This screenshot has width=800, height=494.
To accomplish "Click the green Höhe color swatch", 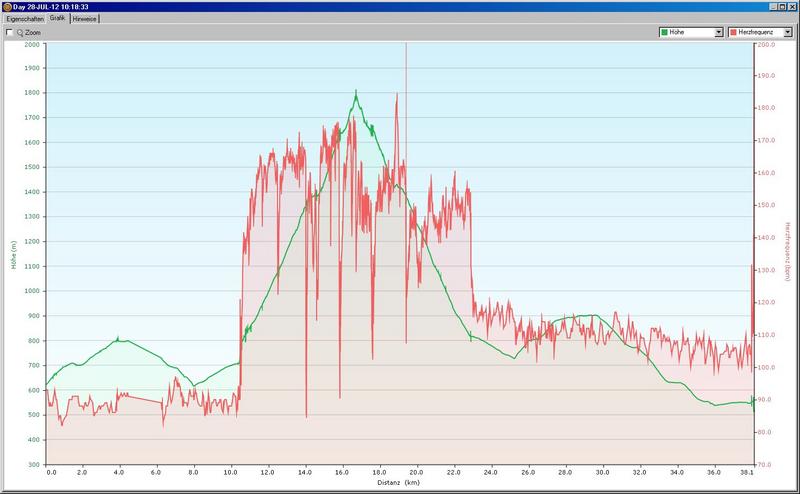I will coord(665,33).
